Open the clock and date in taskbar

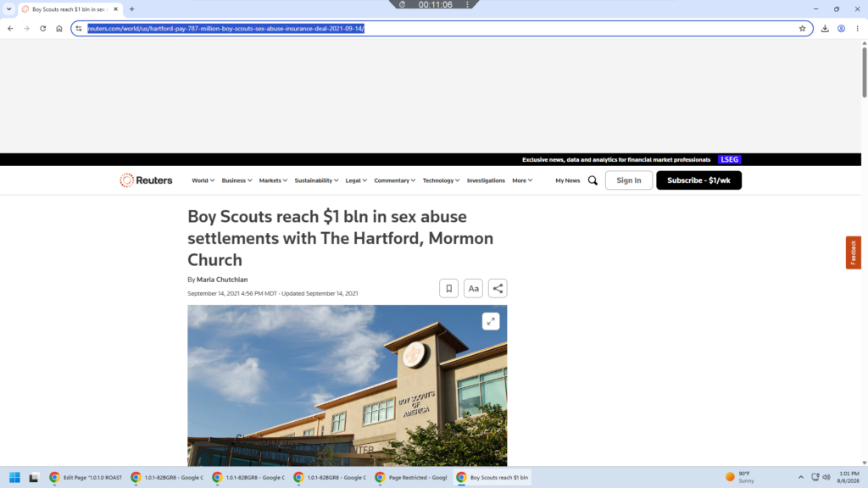click(849, 477)
